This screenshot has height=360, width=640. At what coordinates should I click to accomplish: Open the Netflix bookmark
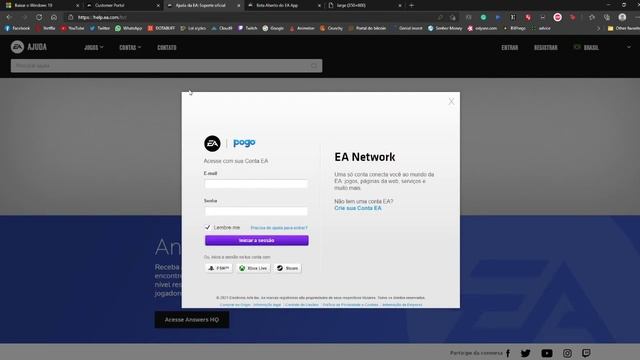[x=45, y=28]
